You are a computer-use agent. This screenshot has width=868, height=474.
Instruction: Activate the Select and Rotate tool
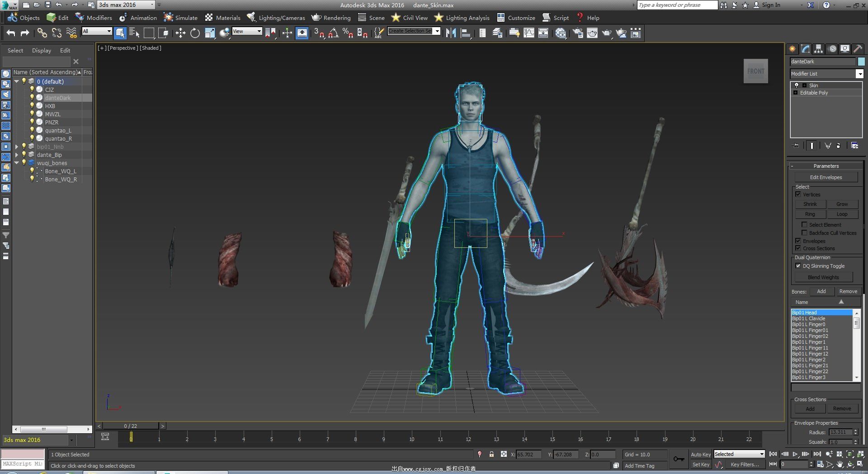(x=195, y=33)
